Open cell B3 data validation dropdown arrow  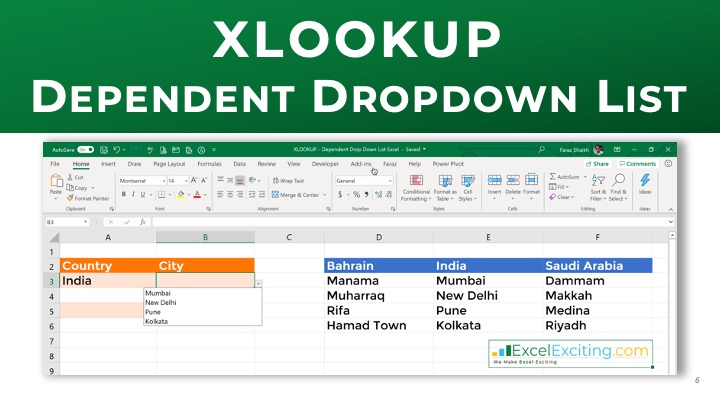point(259,284)
